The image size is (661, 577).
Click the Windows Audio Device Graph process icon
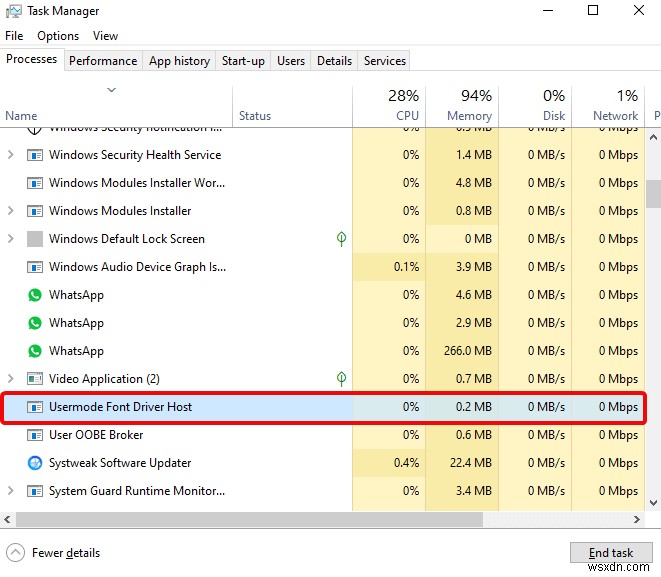coord(35,267)
